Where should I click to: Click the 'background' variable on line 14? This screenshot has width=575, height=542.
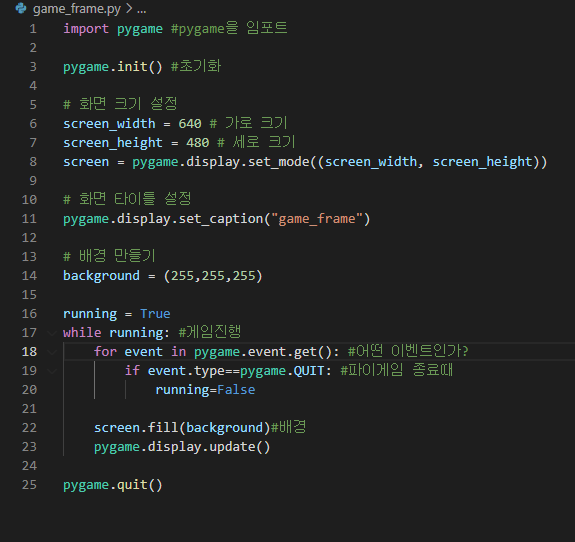[x=101, y=276]
